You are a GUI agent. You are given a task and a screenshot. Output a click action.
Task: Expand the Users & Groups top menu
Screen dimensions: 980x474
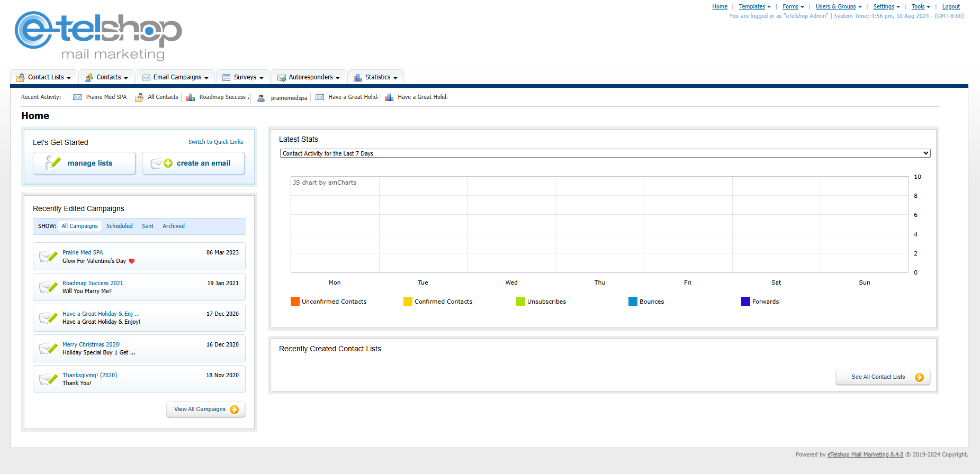838,6
